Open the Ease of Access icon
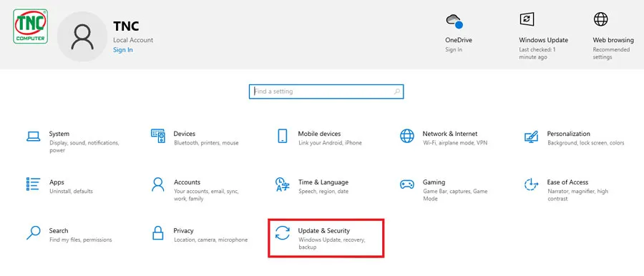The width and height of the screenshot is (644, 276). point(531,184)
